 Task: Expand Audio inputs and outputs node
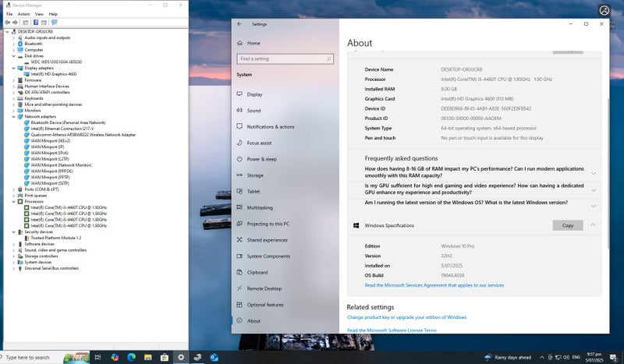[x=13, y=37]
